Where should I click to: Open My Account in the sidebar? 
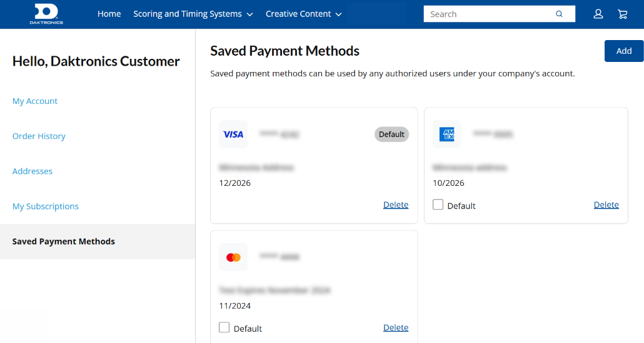click(x=35, y=101)
